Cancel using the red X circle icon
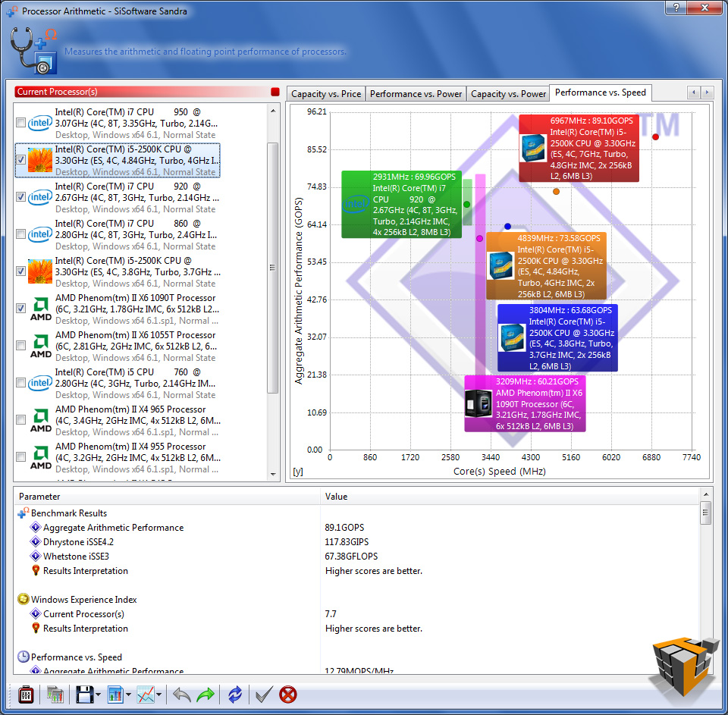The height and width of the screenshot is (715, 728). point(288,695)
